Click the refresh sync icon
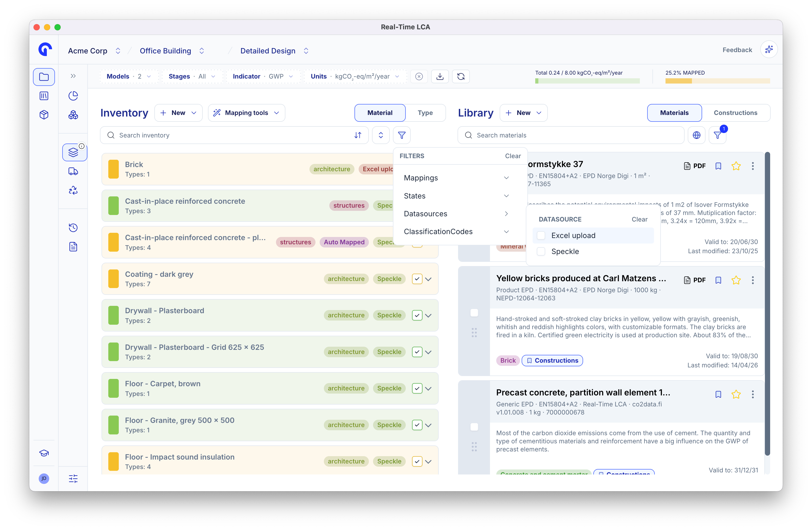The height and width of the screenshot is (530, 812). coord(461,76)
